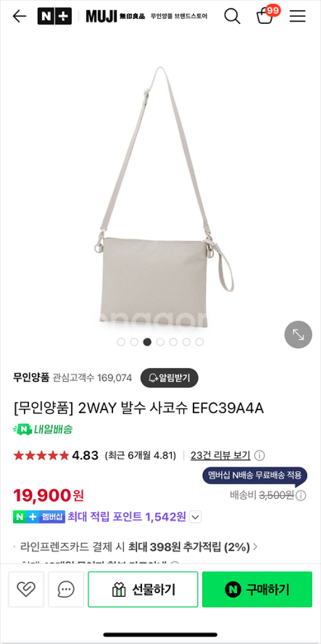Click the review info circle icon
The width and height of the screenshot is (321, 644).
(259, 455)
